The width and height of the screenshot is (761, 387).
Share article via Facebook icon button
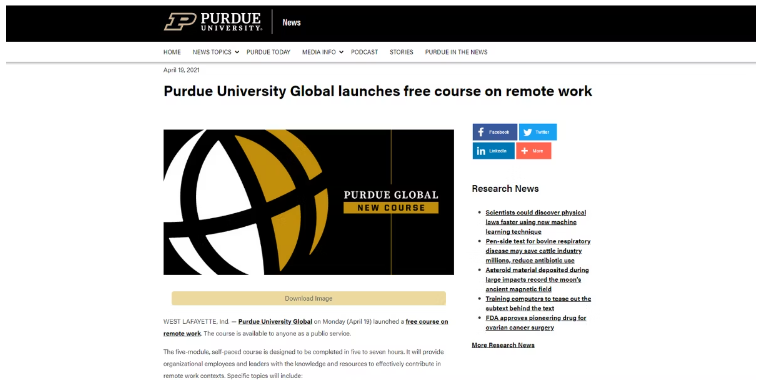point(495,132)
